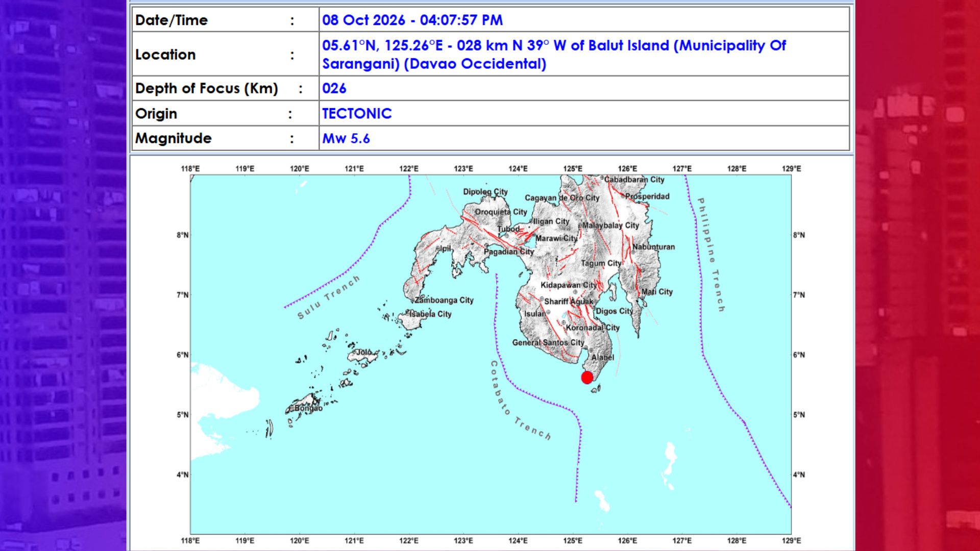The width and height of the screenshot is (980, 551).
Task: Click the Tubod label on map
Action: tap(508, 229)
